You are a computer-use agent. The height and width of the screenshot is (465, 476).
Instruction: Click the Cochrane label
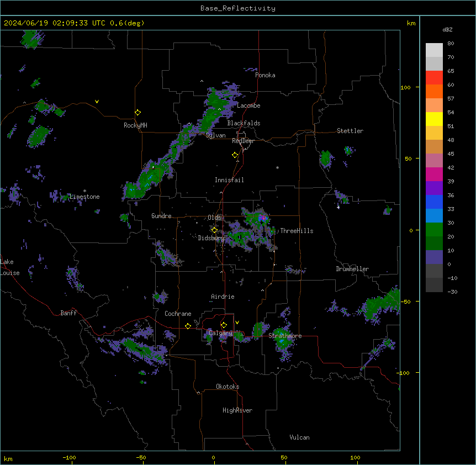click(178, 314)
